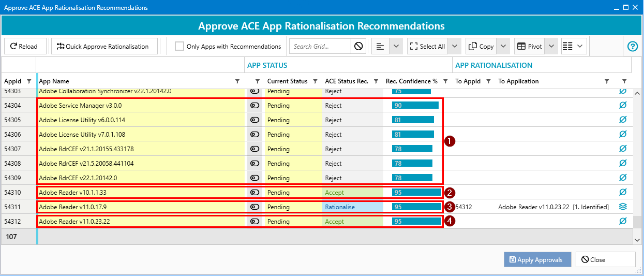Sort by the Current Status column header
Viewport: 644px width, 276px height.
click(288, 81)
